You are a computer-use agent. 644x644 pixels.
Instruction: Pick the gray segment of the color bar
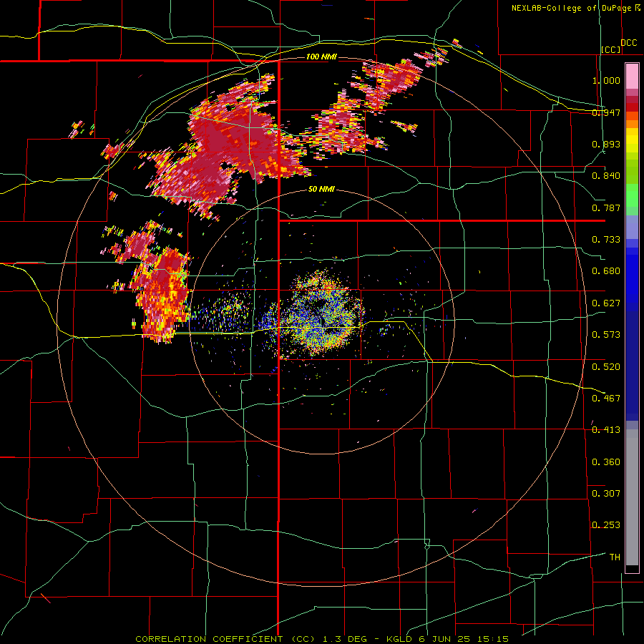point(632,497)
